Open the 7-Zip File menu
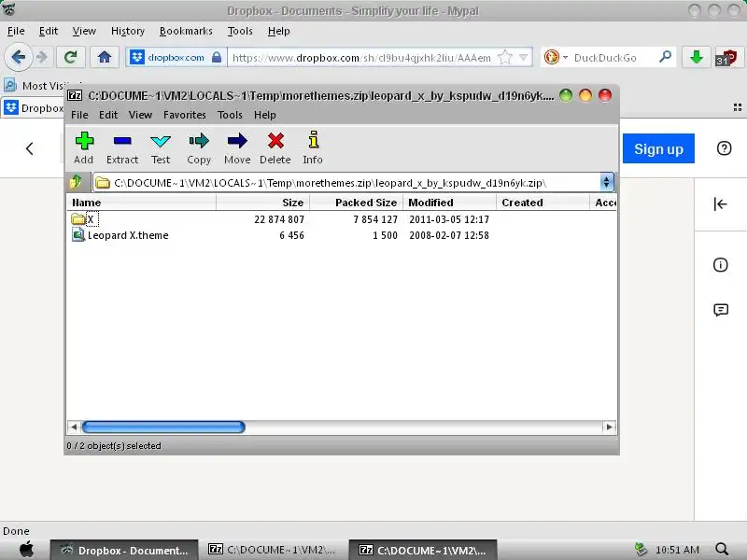The image size is (747, 560). coord(79,115)
